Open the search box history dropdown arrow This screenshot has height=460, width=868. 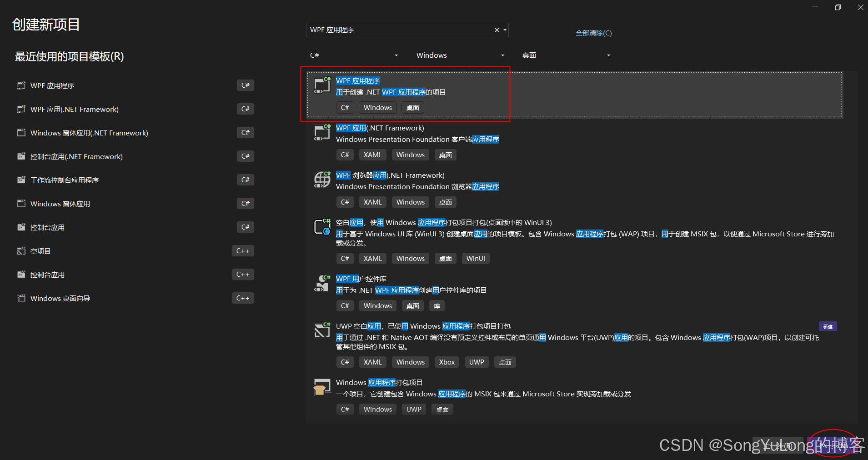click(505, 30)
